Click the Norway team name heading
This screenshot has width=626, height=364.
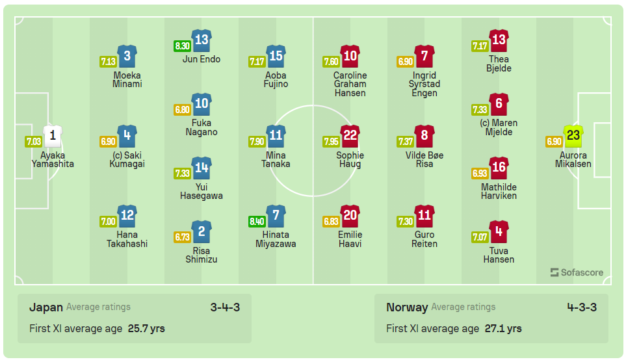[x=407, y=307]
